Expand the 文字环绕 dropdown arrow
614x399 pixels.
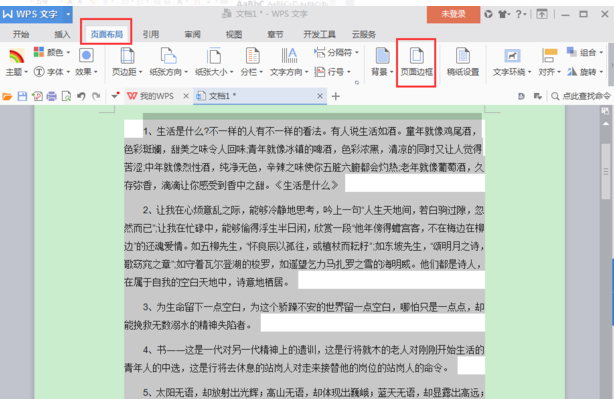click(529, 72)
